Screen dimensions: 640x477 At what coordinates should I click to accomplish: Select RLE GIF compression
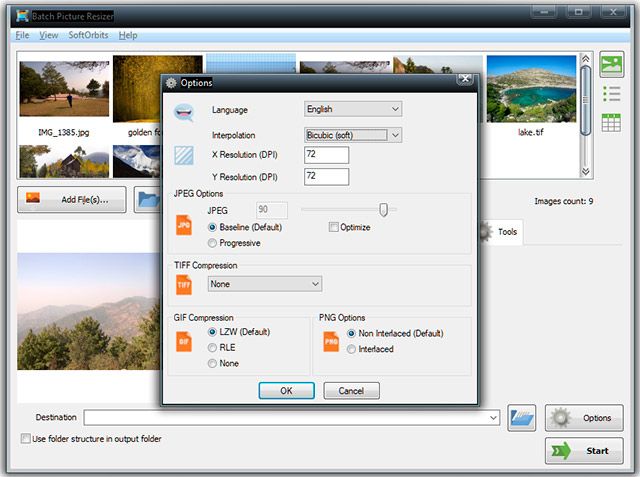(x=212, y=347)
